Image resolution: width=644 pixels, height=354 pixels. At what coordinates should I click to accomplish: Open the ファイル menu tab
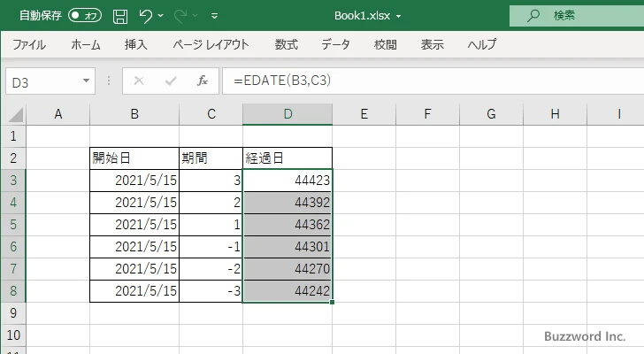point(29,44)
